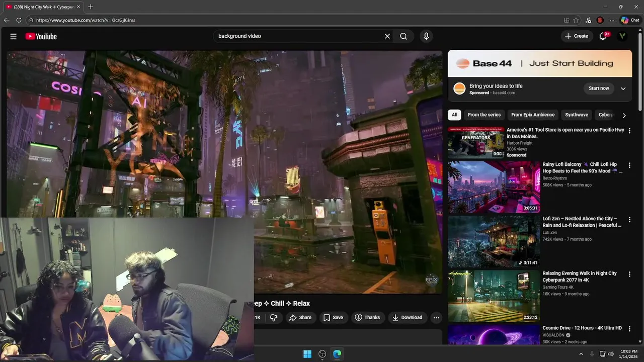This screenshot has height=362, width=644.
Task: Click network icon in system tray
Action: coord(602,354)
